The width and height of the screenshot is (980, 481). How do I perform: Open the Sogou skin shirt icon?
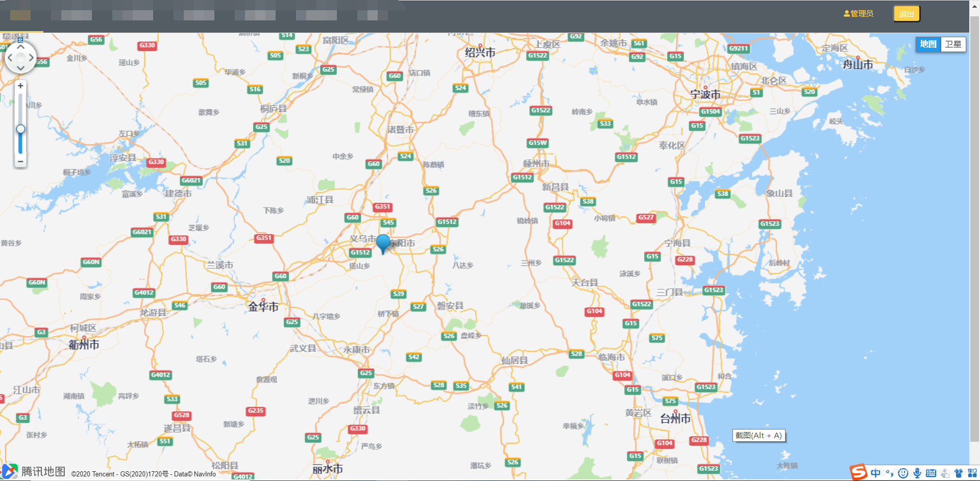coord(959,473)
